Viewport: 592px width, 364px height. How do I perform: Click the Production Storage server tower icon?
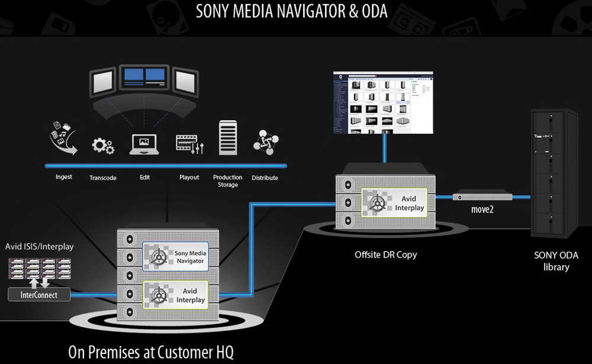228,138
